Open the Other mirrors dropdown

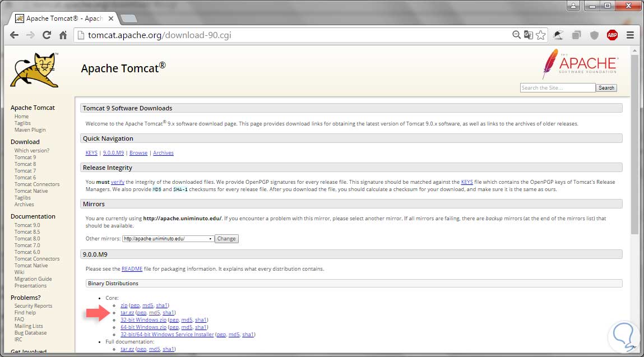pos(168,239)
